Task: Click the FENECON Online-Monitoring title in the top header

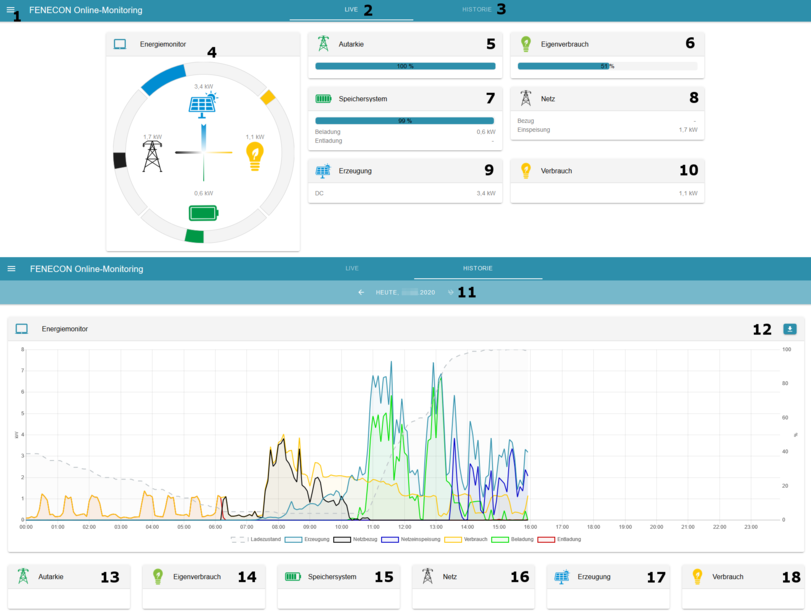Action: coord(85,10)
